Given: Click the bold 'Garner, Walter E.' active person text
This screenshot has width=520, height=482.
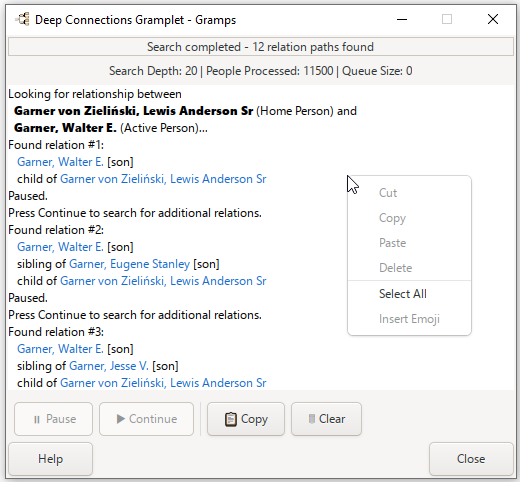Looking at the screenshot, I should 65,128.
